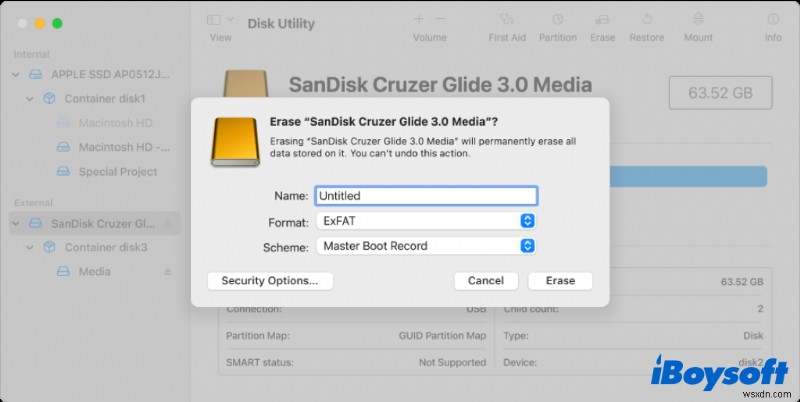Click the orange drive icon in the dialog

tap(235, 142)
